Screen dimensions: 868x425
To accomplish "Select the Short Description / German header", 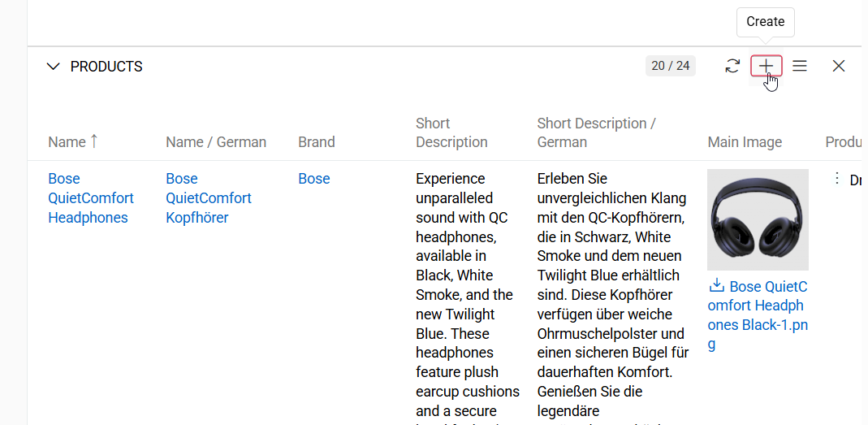I will coord(597,132).
